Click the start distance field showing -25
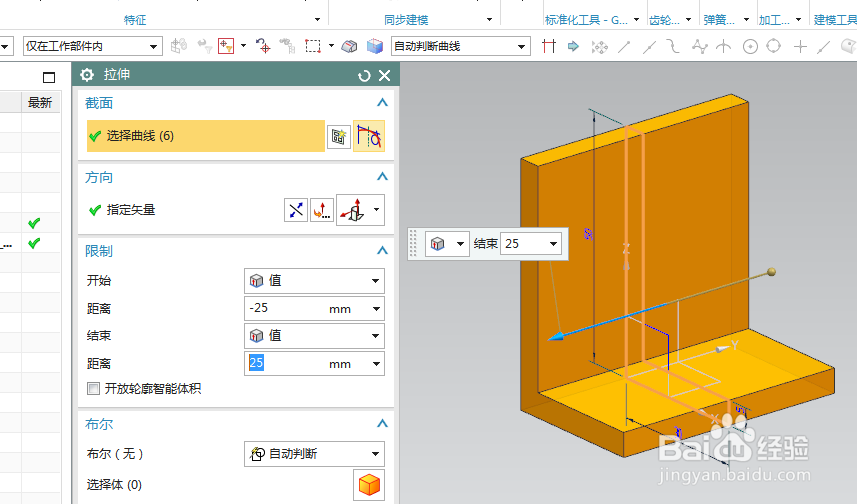 284,308
